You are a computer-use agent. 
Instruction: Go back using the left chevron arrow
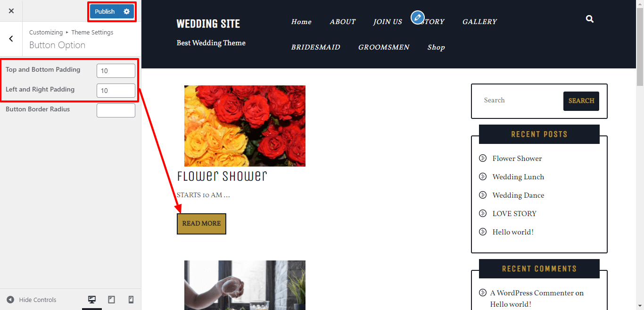point(11,39)
